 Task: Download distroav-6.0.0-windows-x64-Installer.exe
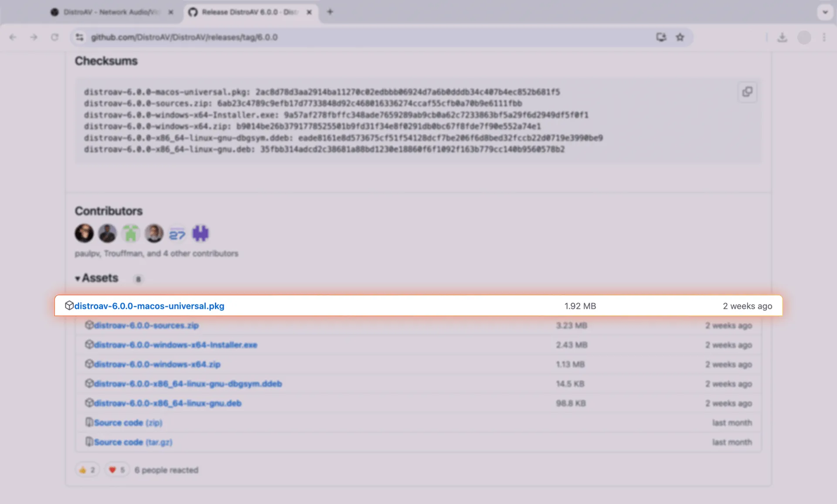click(176, 345)
